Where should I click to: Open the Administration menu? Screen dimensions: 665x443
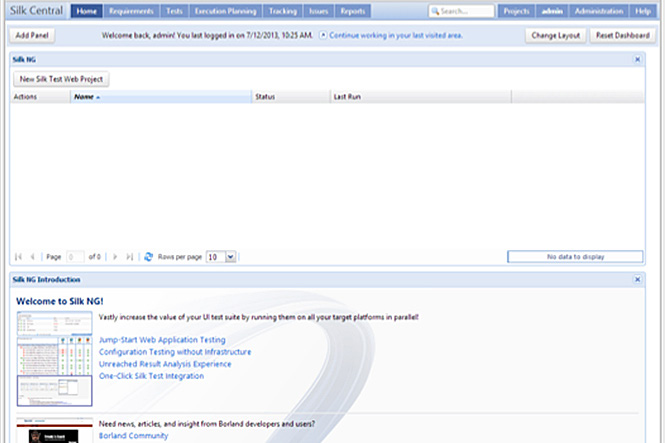click(x=599, y=11)
